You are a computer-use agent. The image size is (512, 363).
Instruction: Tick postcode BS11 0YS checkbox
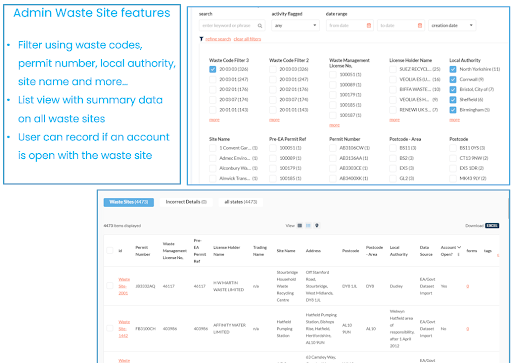pos(453,148)
